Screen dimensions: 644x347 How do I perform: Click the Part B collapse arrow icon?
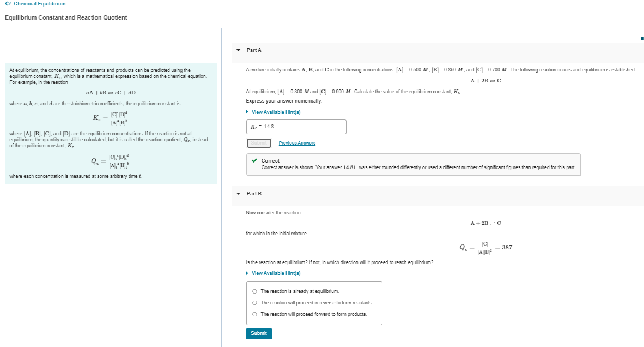click(x=238, y=193)
